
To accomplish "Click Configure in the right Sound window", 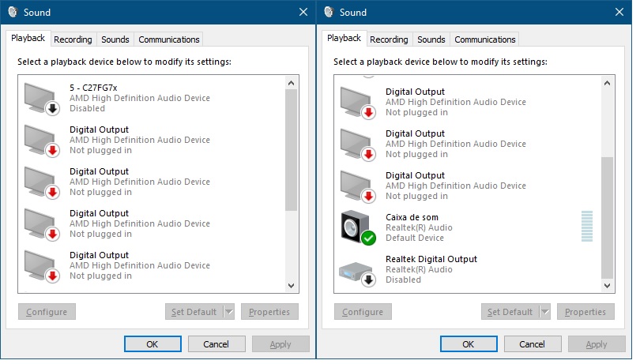I will 363,312.
